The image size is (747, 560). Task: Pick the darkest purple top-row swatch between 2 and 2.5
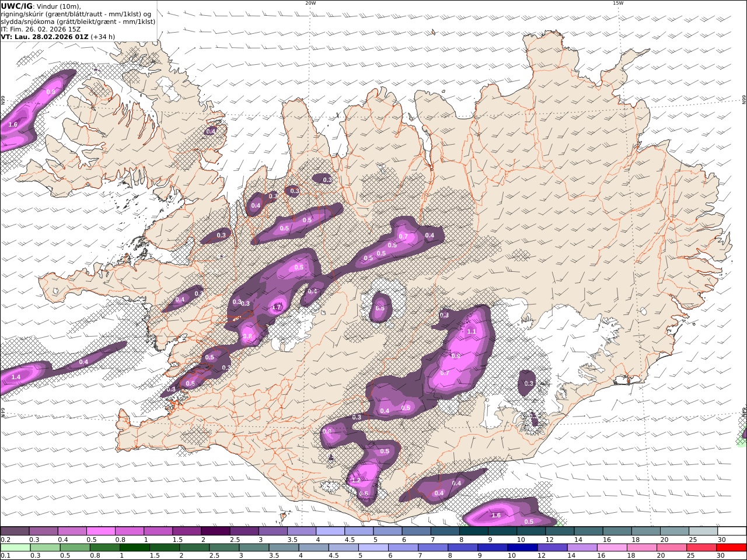pos(215,531)
